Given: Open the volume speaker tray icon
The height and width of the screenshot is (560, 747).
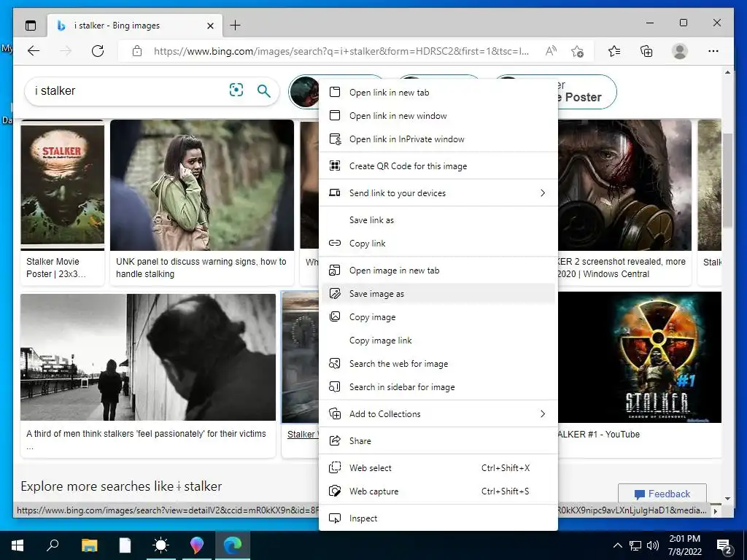Looking at the screenshot, I should (653, 545).
